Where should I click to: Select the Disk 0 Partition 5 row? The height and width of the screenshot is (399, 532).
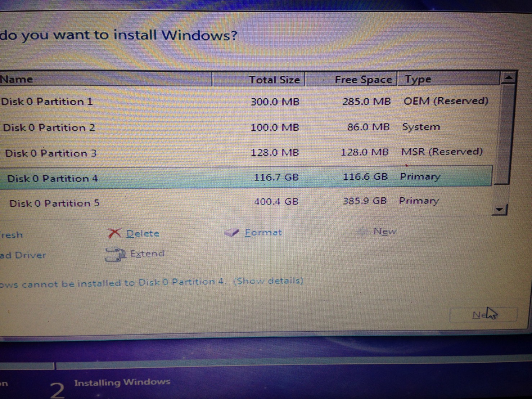tap(246, 202)
